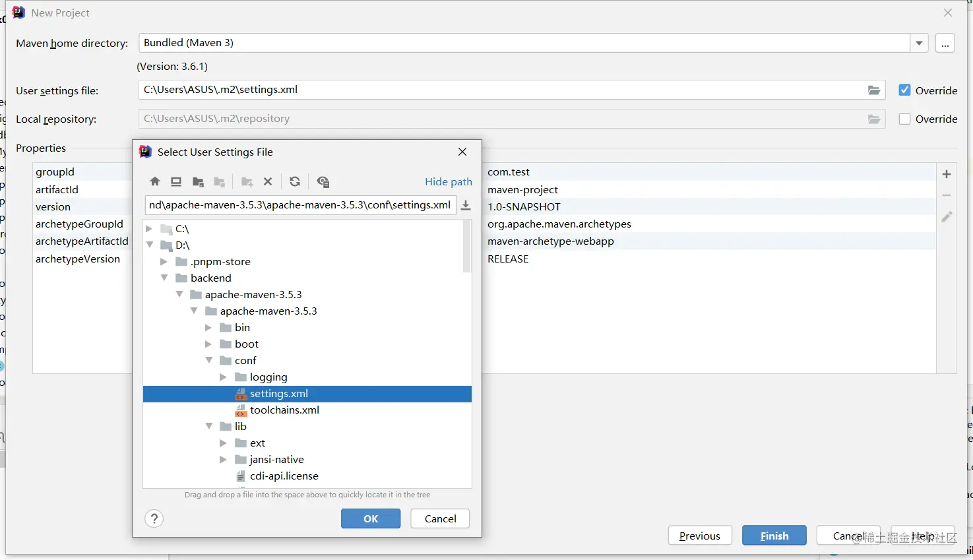This screenshot has height=560, width=973.
Task: Expand the bin folder
Action: pos(208,328)
